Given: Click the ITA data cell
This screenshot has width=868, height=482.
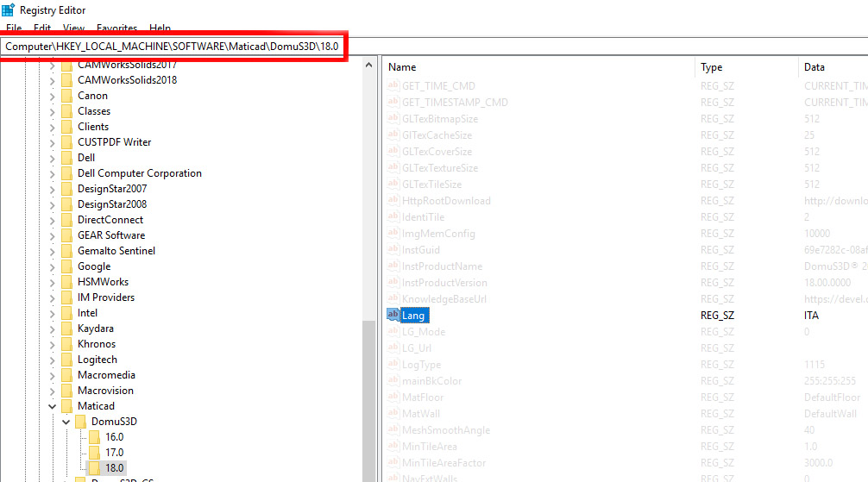Looking at the screenshot, I should (811, 316).
